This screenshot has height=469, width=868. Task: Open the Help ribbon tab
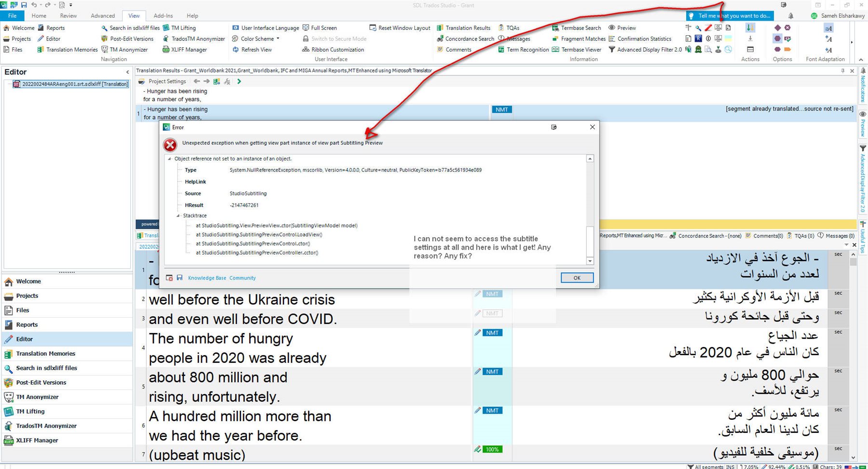(192, 16)
